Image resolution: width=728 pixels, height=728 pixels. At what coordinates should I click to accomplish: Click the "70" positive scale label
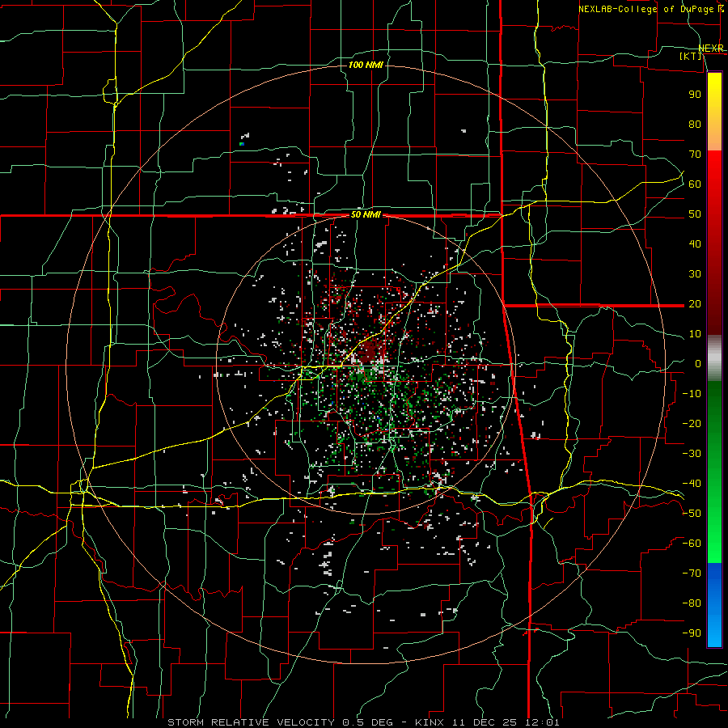pyautogui.click(x=695, y=154)
